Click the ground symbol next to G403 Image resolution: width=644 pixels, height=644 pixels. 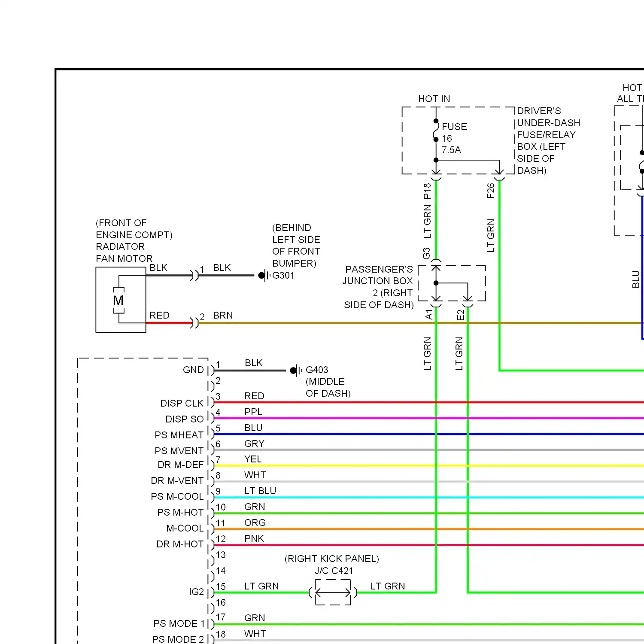[296, 370]
